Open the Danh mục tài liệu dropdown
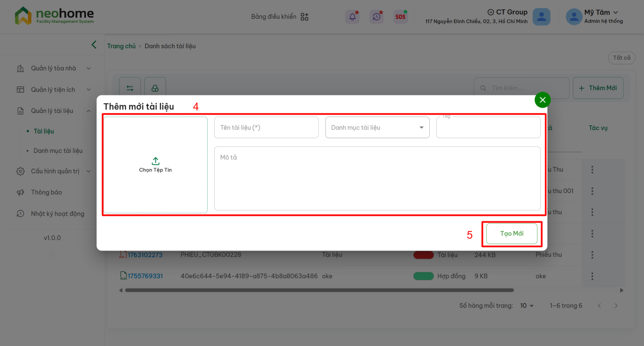 pyautogui.click(x=377, y=128)
